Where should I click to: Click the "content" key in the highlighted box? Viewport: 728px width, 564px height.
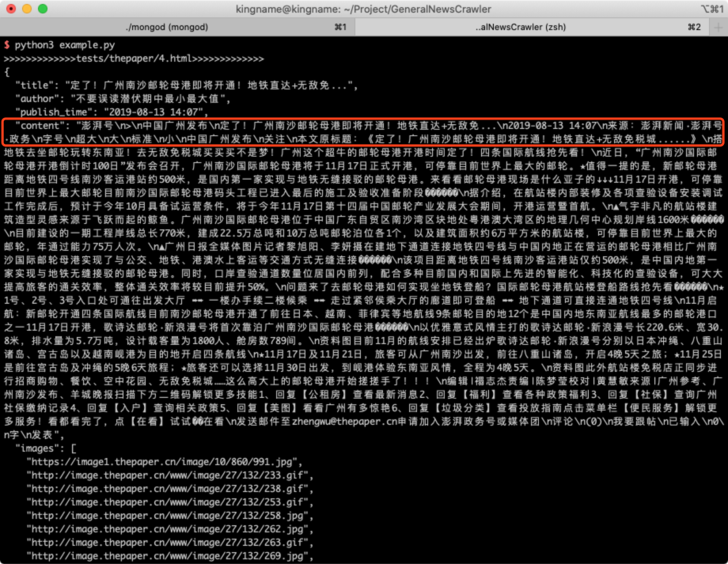pyautogui.click(x=40, y=126)
